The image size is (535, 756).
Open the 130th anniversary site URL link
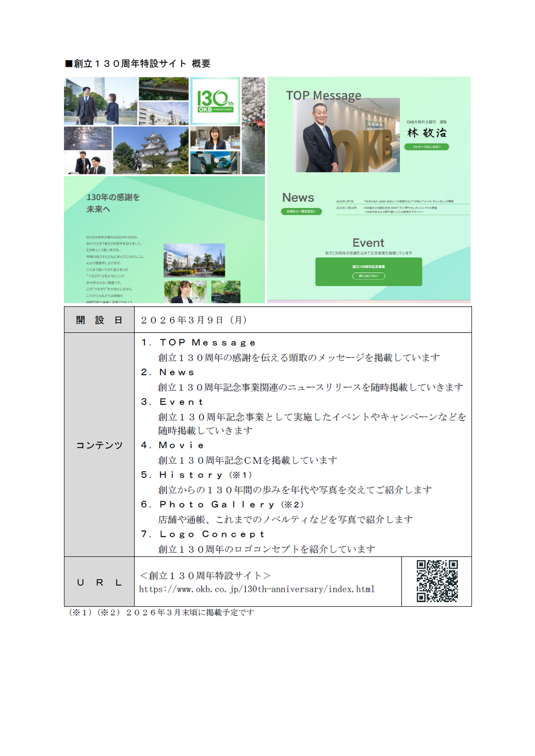[x=257, y=589]
